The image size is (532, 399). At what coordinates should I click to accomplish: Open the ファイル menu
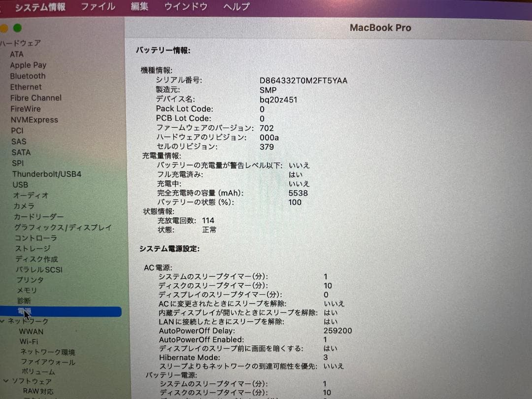tap(98, 7)
